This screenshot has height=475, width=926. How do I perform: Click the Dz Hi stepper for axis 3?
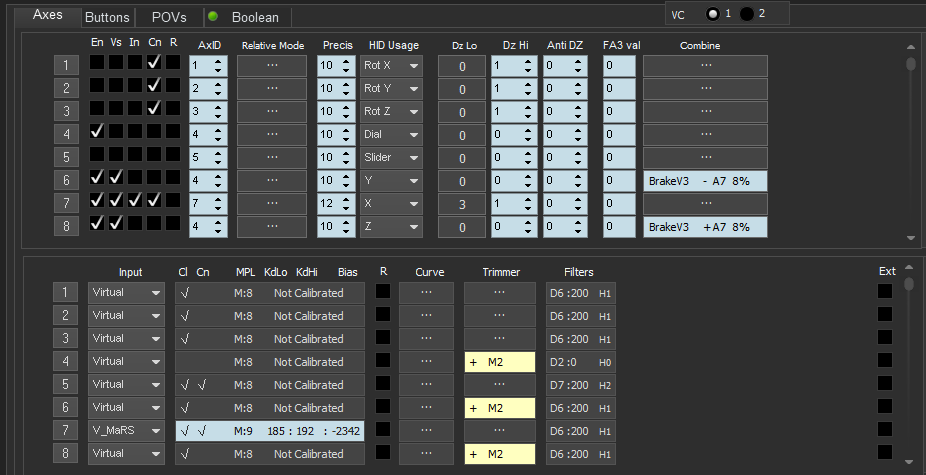(529, 112)
